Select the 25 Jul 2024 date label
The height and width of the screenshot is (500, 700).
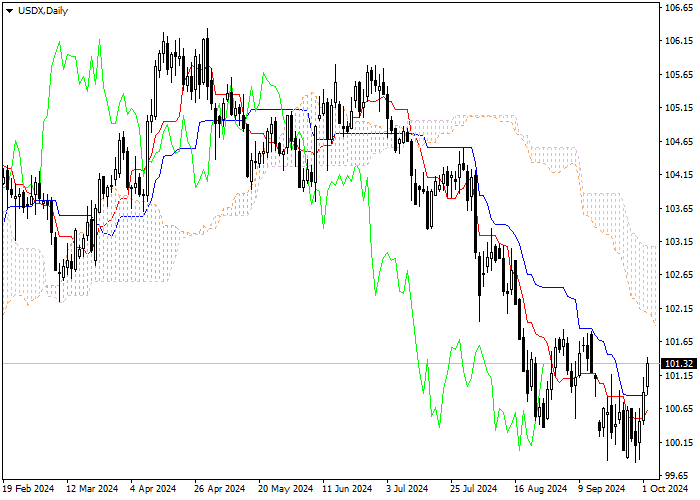[x=473, y=489]
